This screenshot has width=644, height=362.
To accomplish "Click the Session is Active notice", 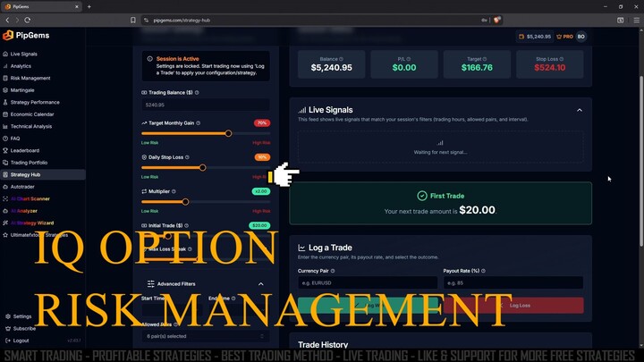I will pyautogui.click(x=206, y=65).
